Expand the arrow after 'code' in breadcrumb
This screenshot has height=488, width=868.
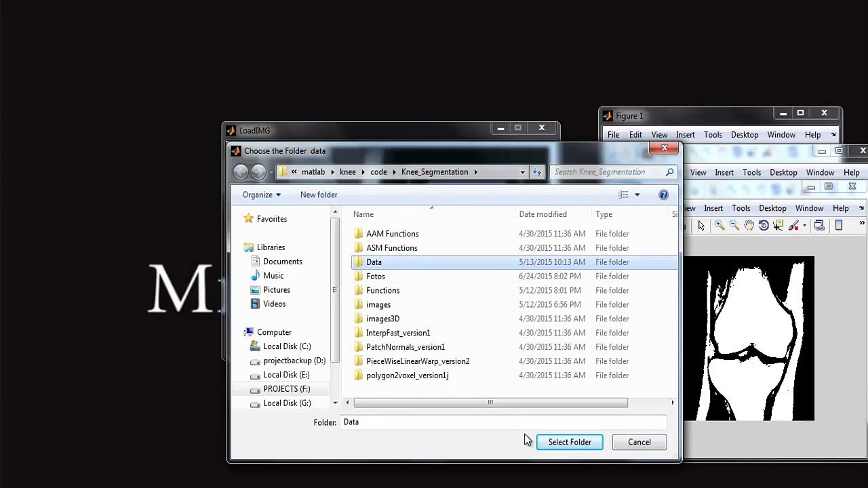pos(394,172)
